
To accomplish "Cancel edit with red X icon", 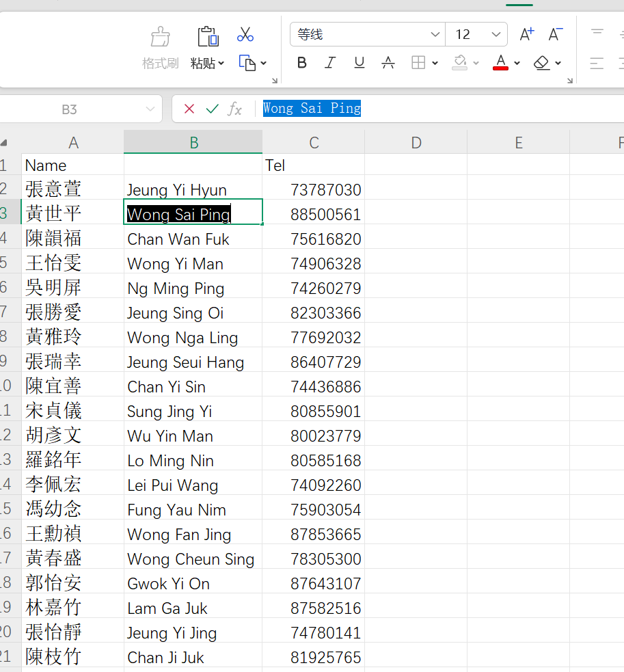I will [189, 109].
